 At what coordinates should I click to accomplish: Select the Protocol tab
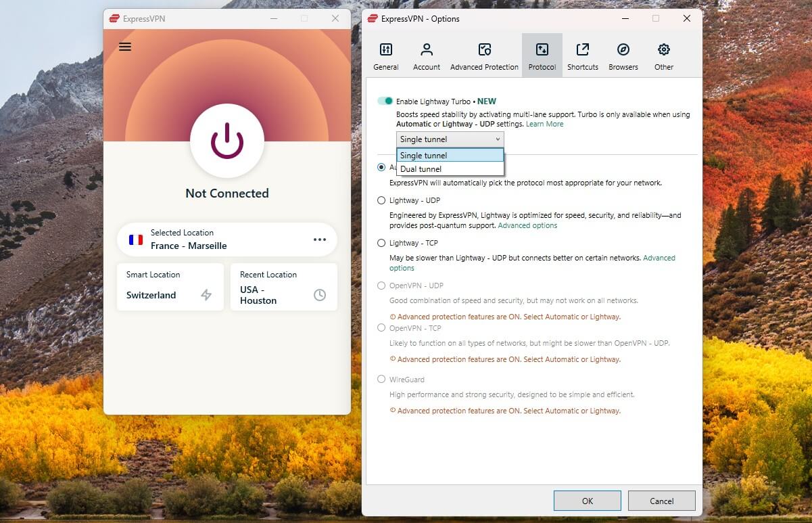pos(542,55)
